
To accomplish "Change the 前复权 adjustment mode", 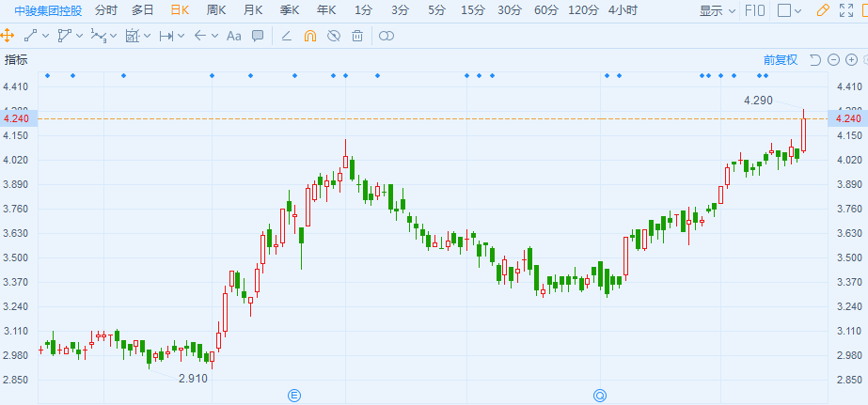I will 781,60.
